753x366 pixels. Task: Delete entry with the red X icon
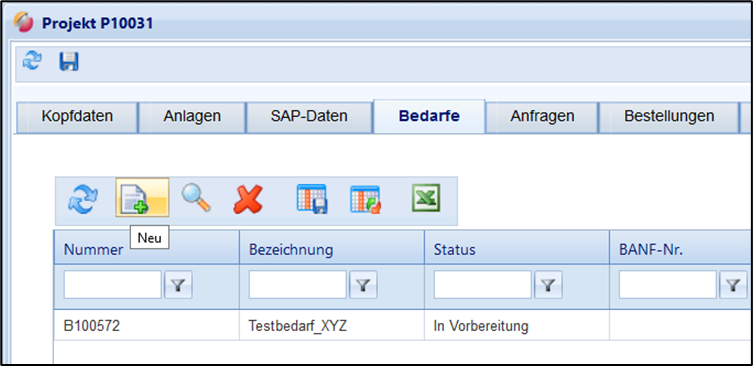248,199
